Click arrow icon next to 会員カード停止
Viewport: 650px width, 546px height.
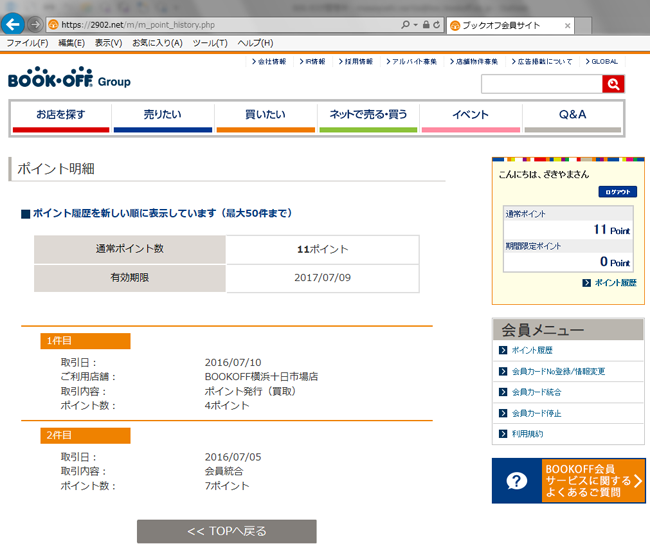pos(503,413)
